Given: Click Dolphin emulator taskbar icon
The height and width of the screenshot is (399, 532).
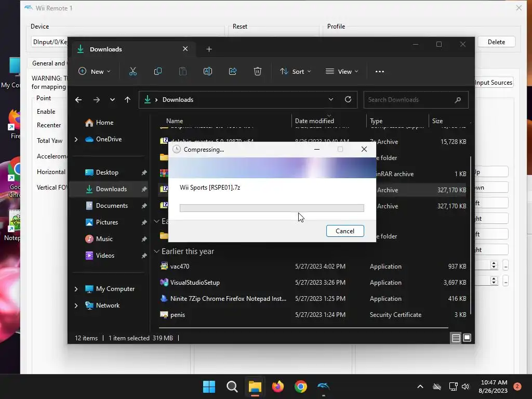Looking at the screenshot, I should click(x=323, y=386).
